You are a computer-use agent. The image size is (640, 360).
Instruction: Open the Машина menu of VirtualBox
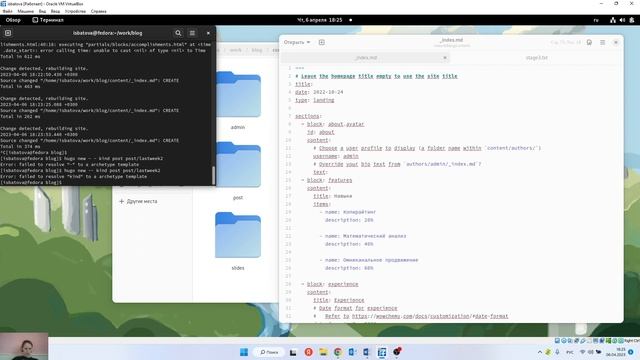pos(26,11)
